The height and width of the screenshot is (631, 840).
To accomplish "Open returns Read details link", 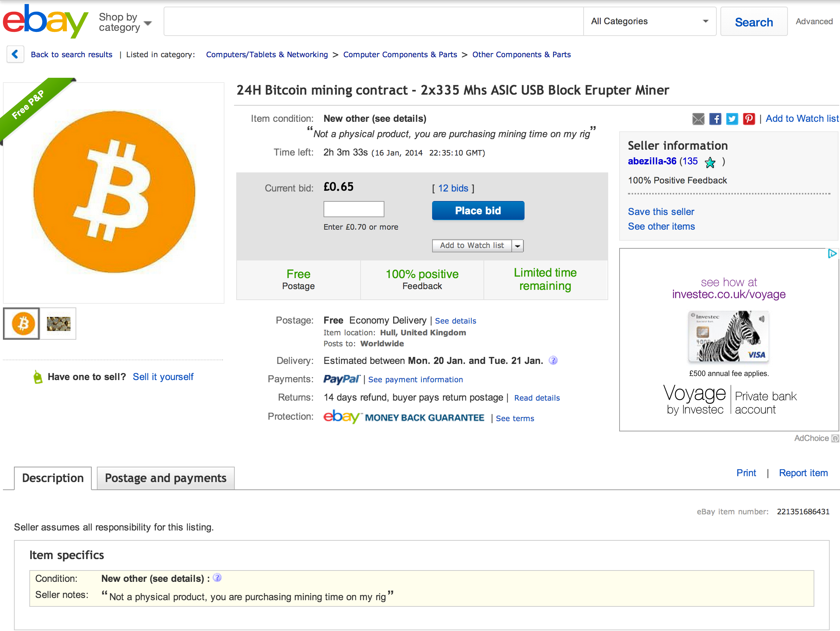I will click(x=537, y=398).
